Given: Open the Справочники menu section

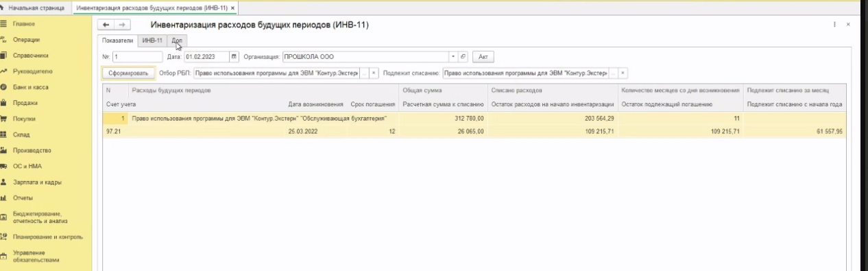Looking at the screenshot, I should (30, 56).
